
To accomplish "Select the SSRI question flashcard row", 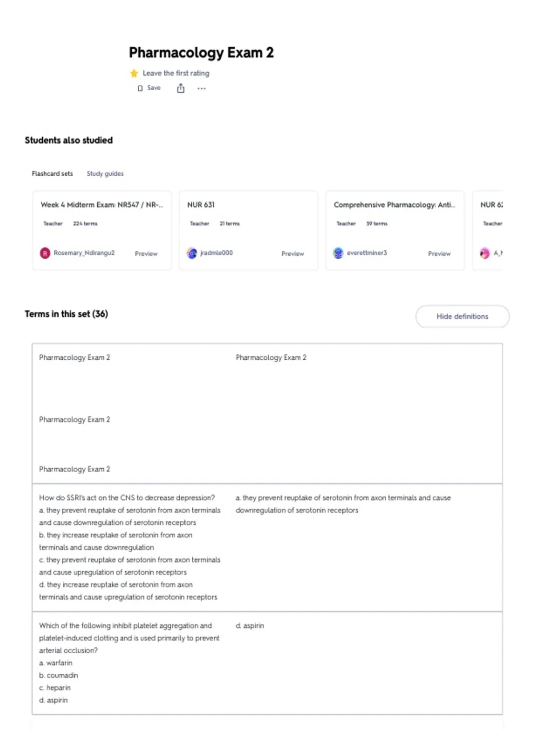I will coord(267,547).
